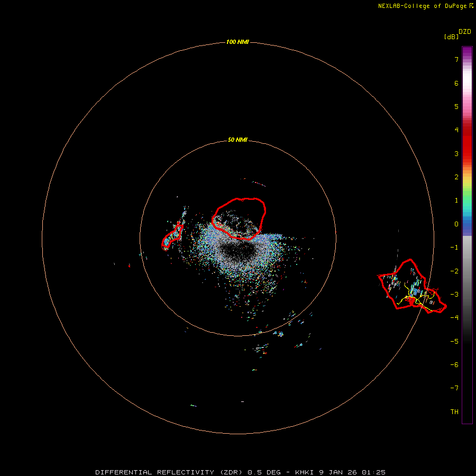Click the KHKI 9 JAN 26 01:25 timestamp

340,472
